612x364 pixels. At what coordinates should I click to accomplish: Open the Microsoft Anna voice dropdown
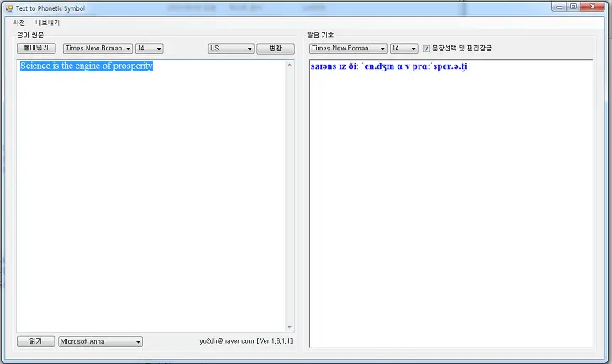tap(100, 342)
